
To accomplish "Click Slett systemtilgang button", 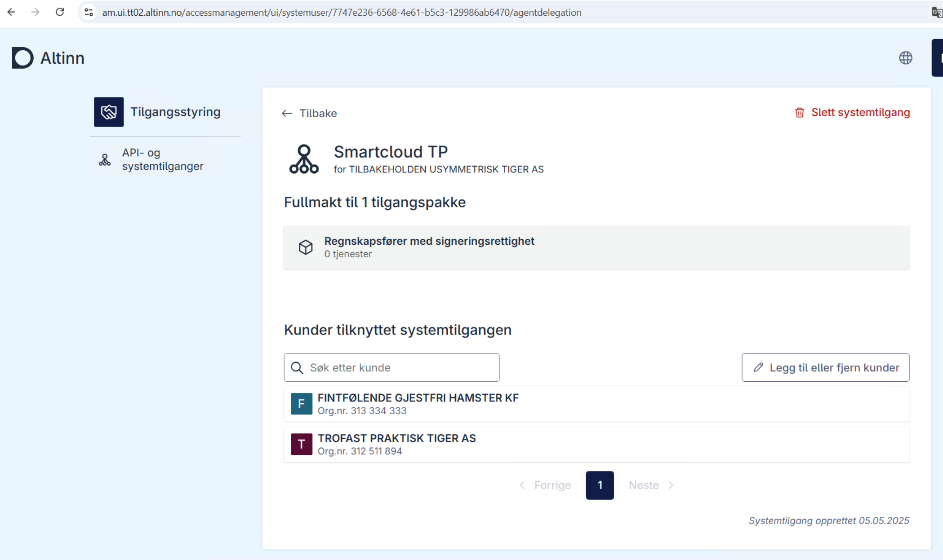I will (852, 112).
